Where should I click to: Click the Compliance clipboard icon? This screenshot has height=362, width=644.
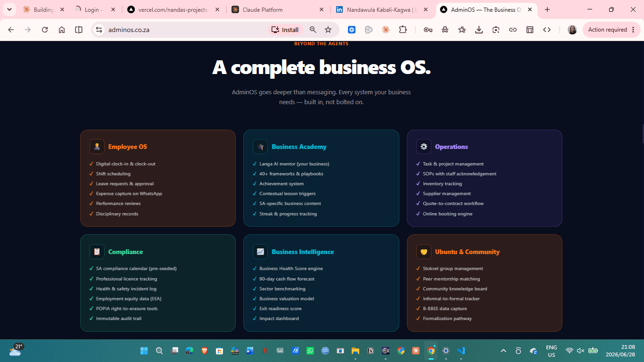(x=97, y=252)
